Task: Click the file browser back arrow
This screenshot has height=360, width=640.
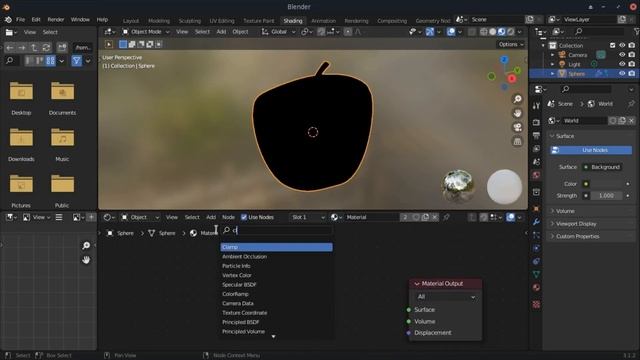Action: click(10, 48)
